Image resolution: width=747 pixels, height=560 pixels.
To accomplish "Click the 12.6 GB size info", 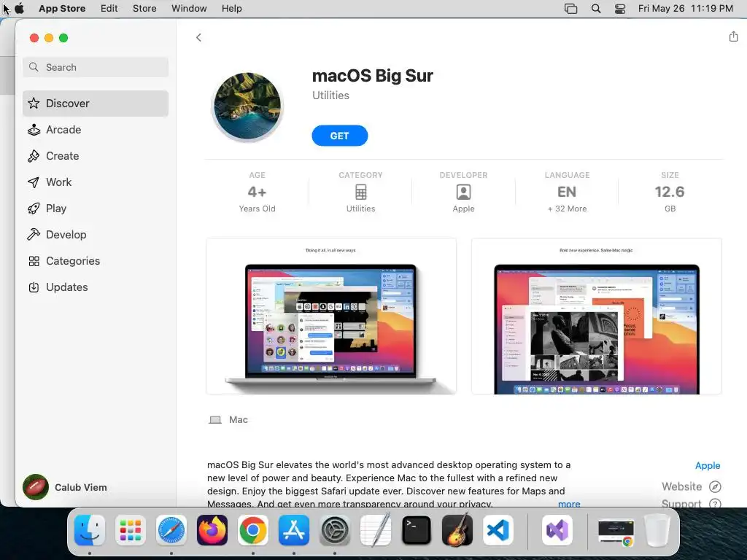I will [670, 192].
